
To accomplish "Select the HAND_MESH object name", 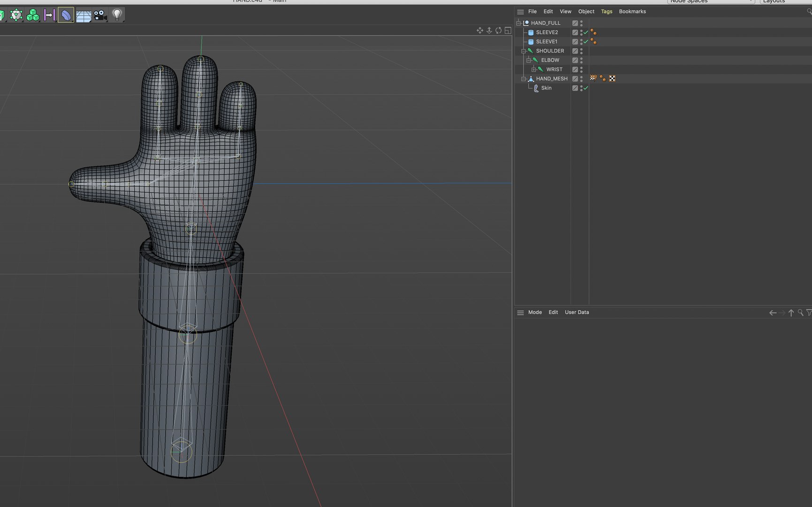I will coord(552,79).
